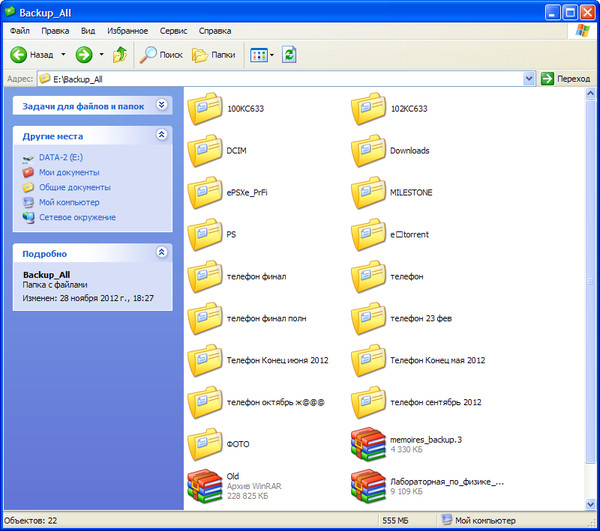Click the Переход go button
Viewport: 600px width, 531px height.
(566, 78)
